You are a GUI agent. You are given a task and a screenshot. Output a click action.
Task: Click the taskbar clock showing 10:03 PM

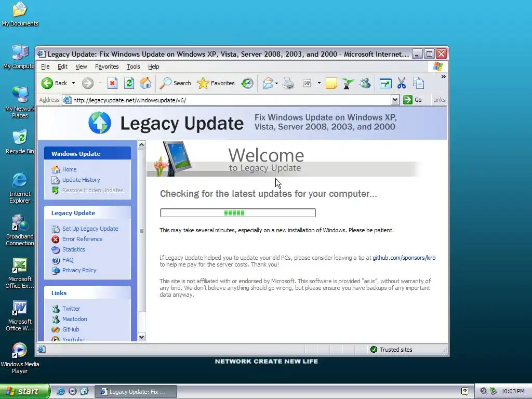point(513,391)
